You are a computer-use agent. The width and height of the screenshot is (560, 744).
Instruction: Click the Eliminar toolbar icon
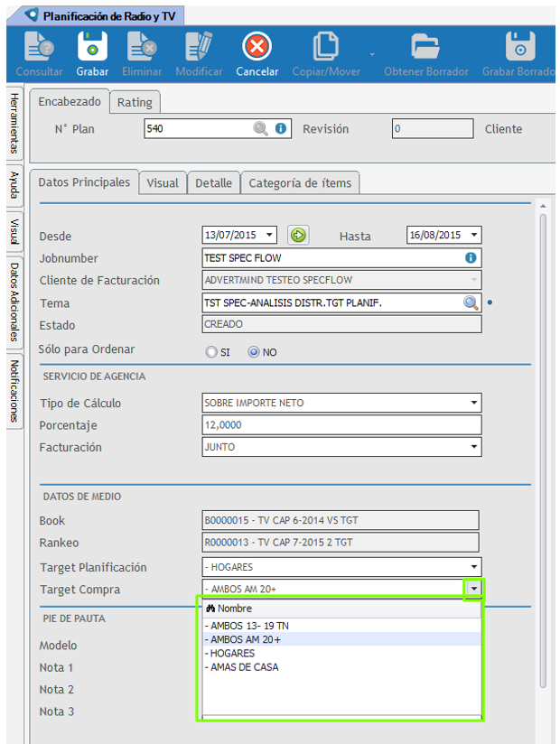142,46
